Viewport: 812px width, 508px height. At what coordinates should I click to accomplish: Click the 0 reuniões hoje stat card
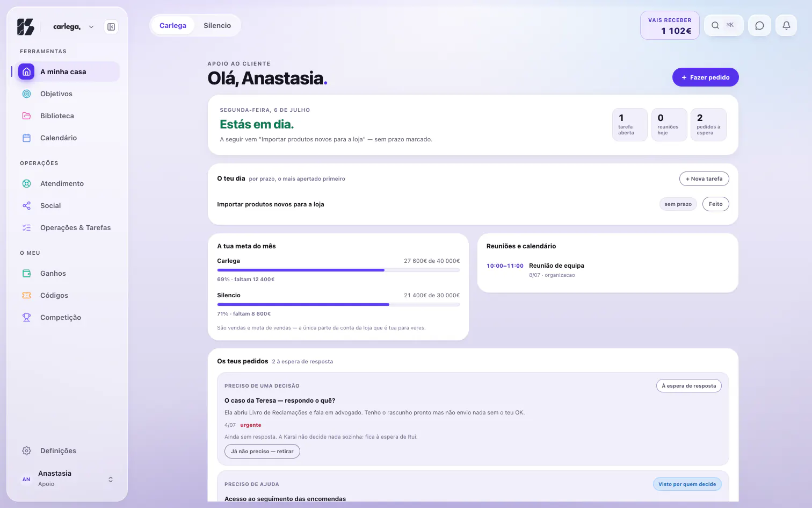(669, 125)
